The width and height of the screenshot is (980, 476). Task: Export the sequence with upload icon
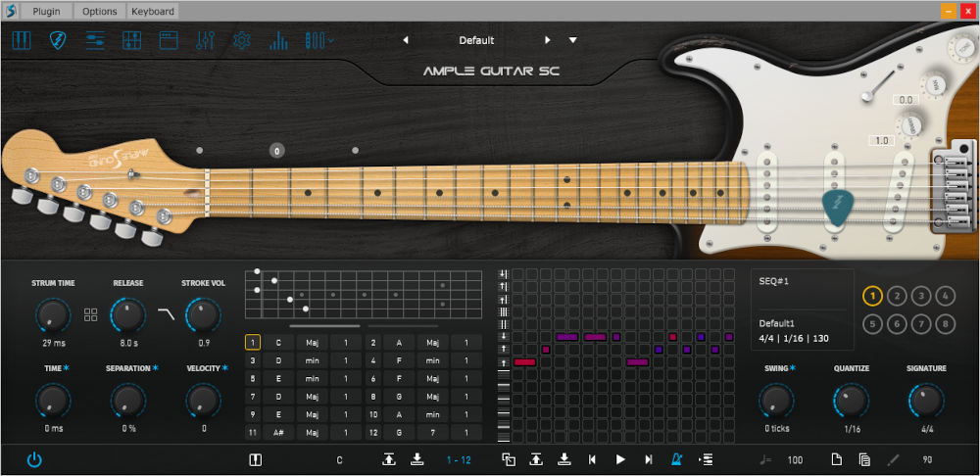tap(536, 459)
